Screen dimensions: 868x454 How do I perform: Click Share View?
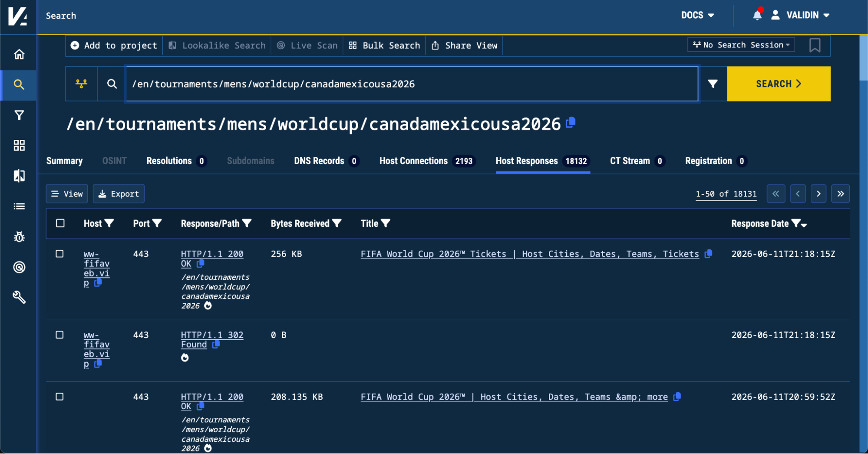464,46
